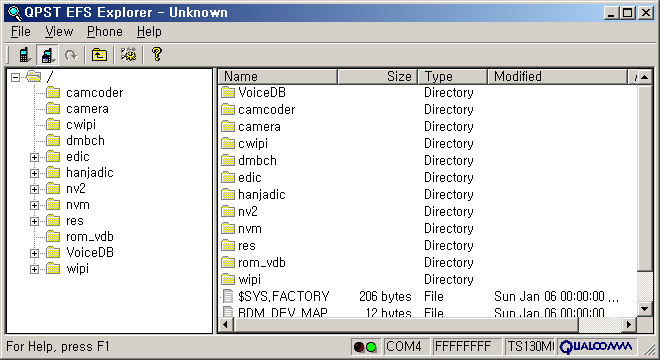Select res label in the folder tree
The width and height of the screenshot is (660, 360).
[x=75, y=221]
